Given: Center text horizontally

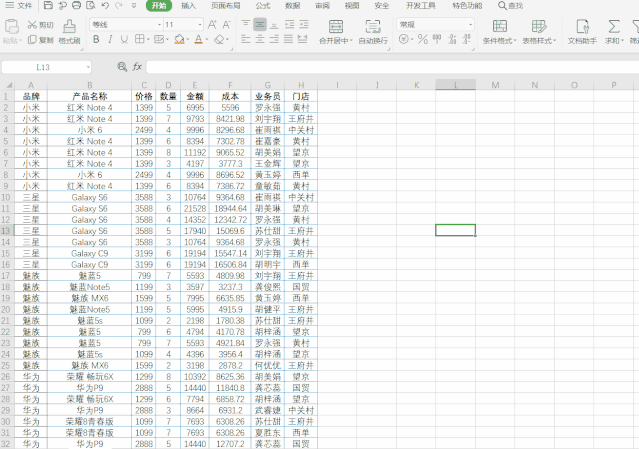Looking at the screenshot, I should click(260, 40).
